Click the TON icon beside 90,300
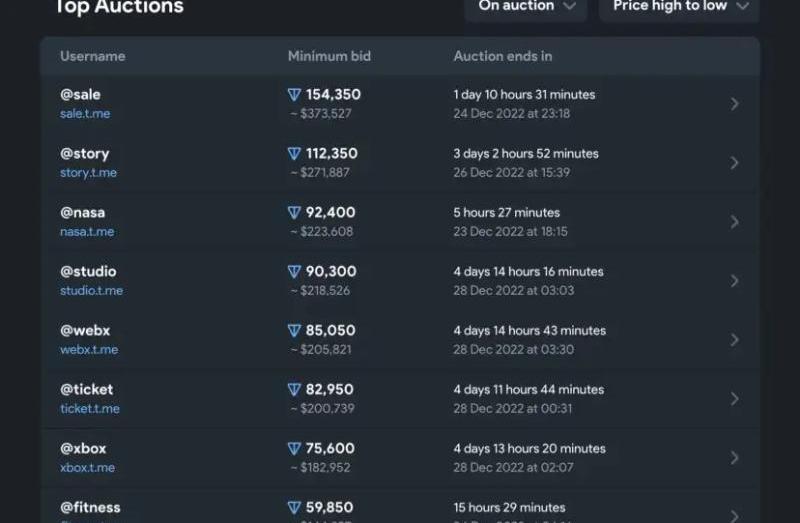This screenshot has width=800, height=523. coord(294,271)
